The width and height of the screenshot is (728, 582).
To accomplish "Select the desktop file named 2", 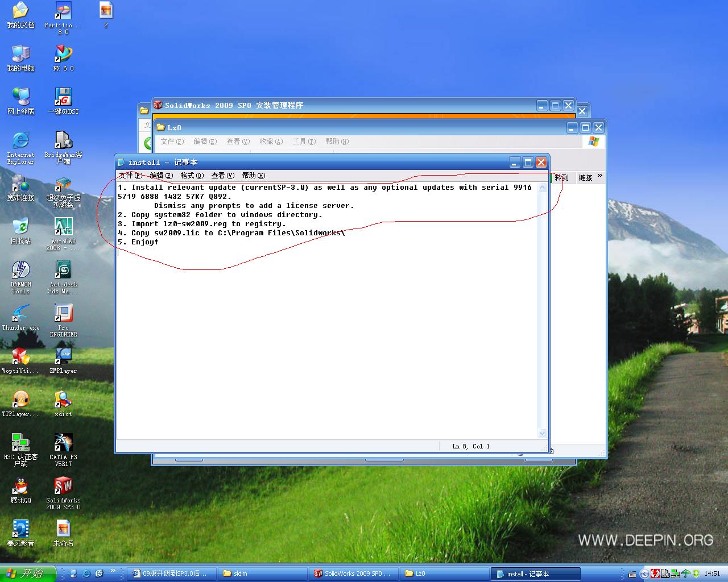I will click(106, 15).
